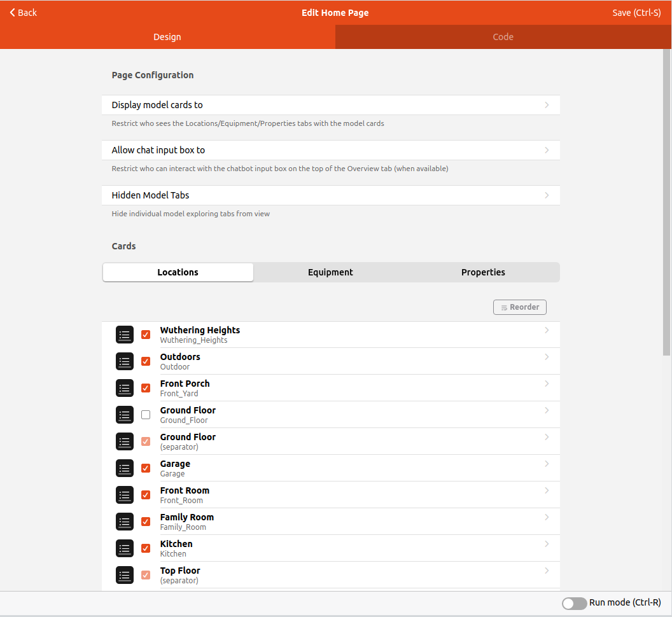Click the list icon beside Family Room
Screen dimensions: 672x617
pos(124,522)
